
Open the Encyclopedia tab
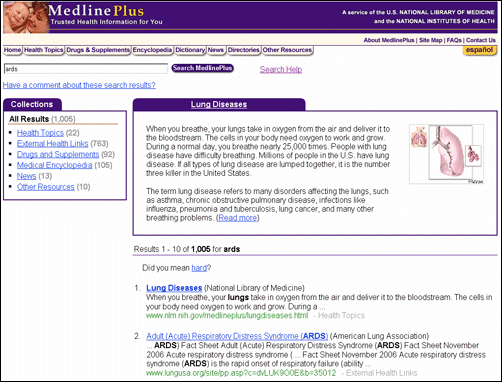click(152, 50)
